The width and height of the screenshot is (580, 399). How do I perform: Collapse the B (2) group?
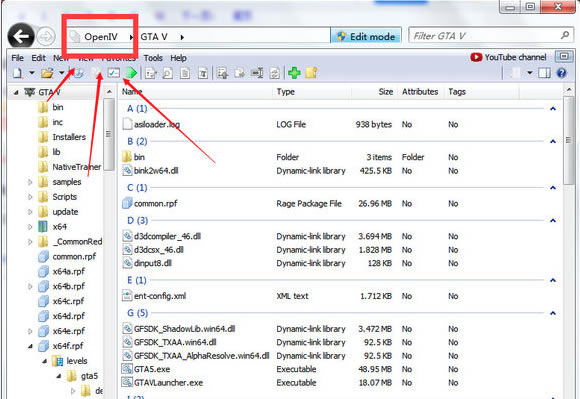pos(553,142)
